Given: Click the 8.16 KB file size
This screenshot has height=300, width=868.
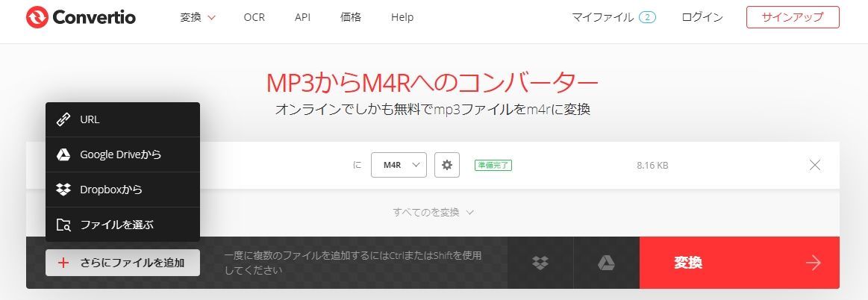Looking at the screenshot, I should click(652, 165).
